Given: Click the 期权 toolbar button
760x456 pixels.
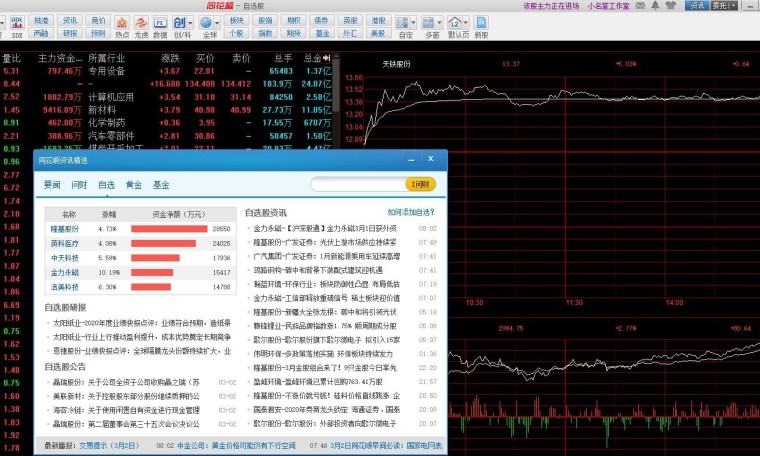Looking at the screenshot, I should [x=293, y=20].
